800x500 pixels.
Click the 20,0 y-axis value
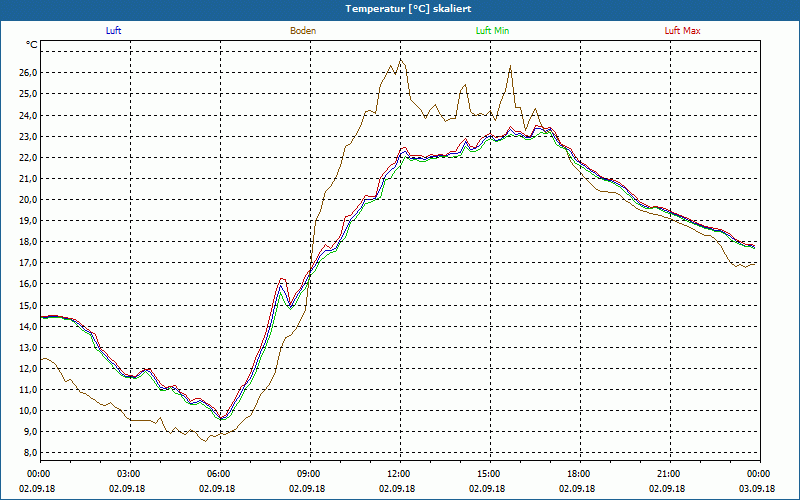click(x=29, y=199)
